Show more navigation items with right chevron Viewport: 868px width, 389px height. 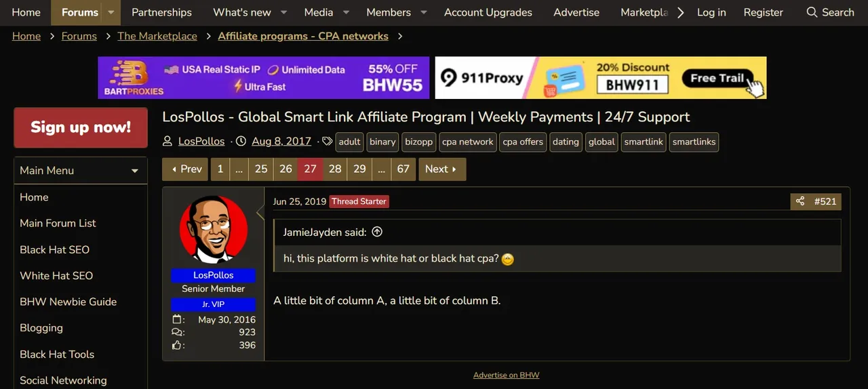click(681, 12)
